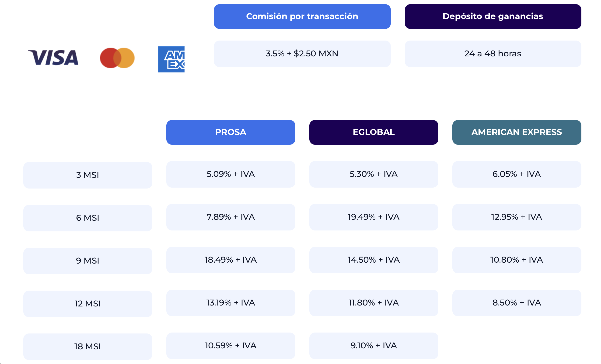Screen dimensions: 601x364
Task: Click the 3.5% + $2.50 MXN commission cell
Action: coord(302,54)
